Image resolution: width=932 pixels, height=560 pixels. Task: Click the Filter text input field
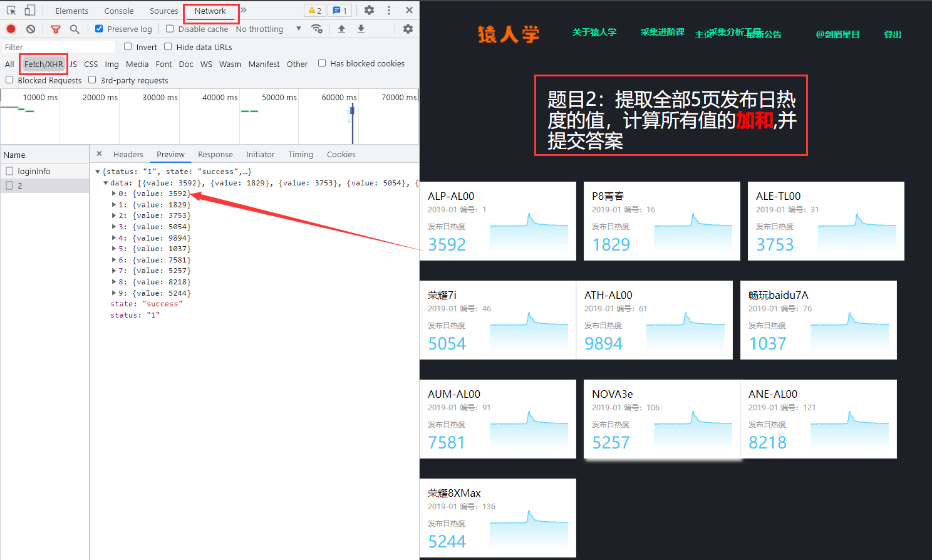coord(58,47)
